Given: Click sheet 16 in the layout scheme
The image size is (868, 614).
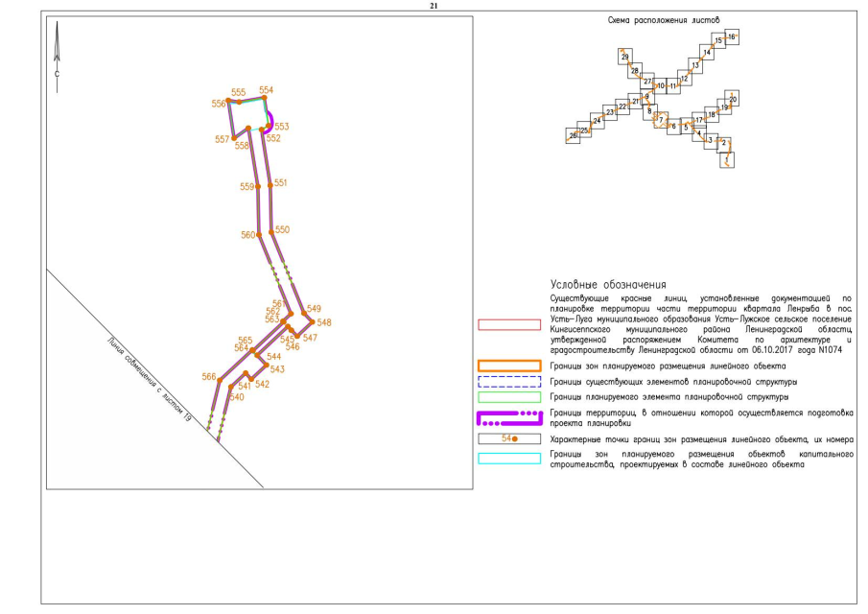Looking at the screenshot, I should point(732,36).
